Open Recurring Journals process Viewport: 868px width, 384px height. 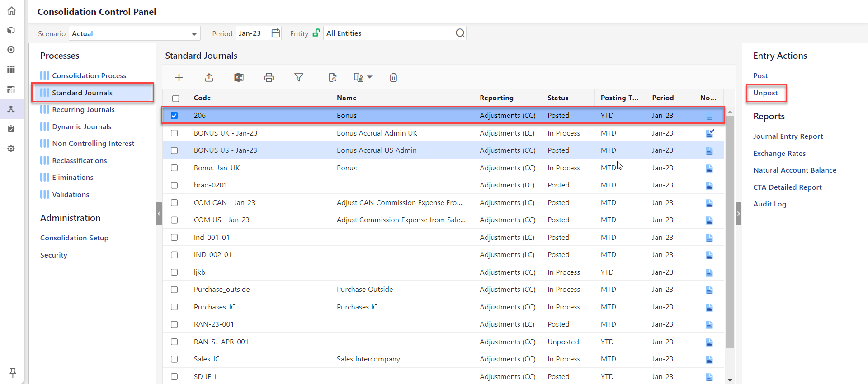click(x=83, y=109)
